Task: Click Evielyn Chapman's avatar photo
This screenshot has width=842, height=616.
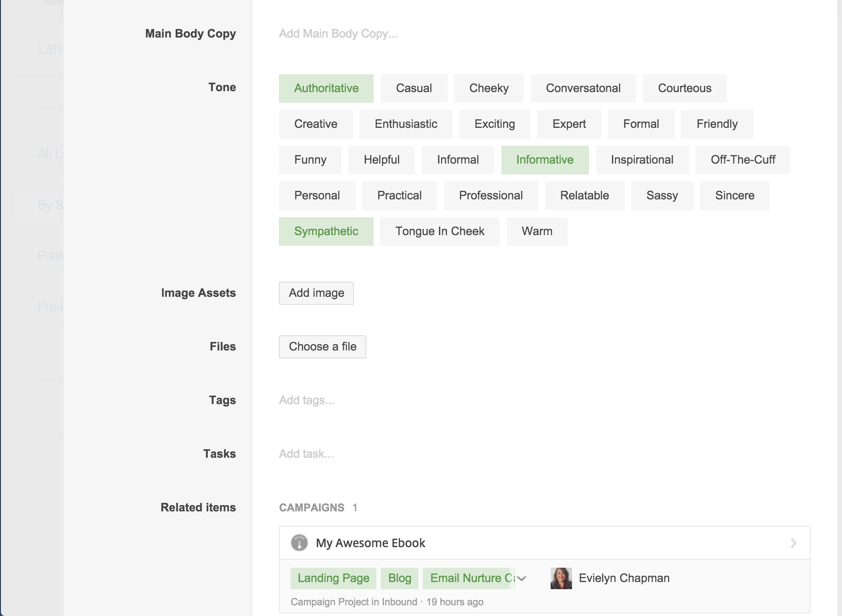Action: tap(561, 578)
